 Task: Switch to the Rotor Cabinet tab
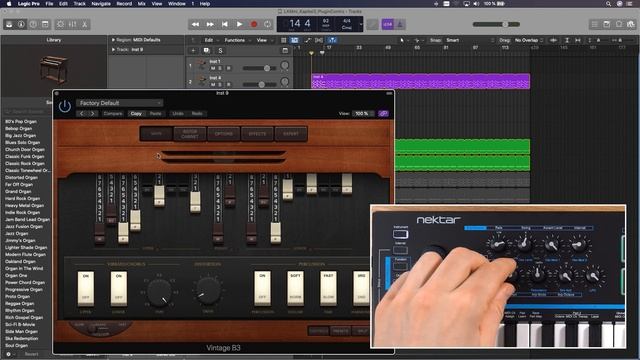(x=190, y=134)
